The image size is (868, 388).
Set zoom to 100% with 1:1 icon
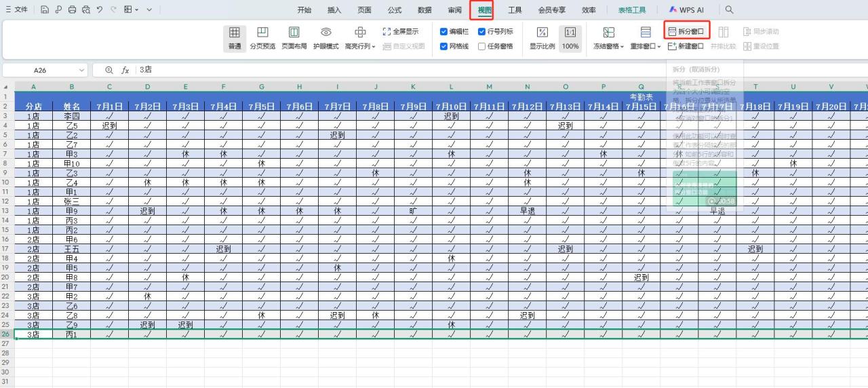570,39
